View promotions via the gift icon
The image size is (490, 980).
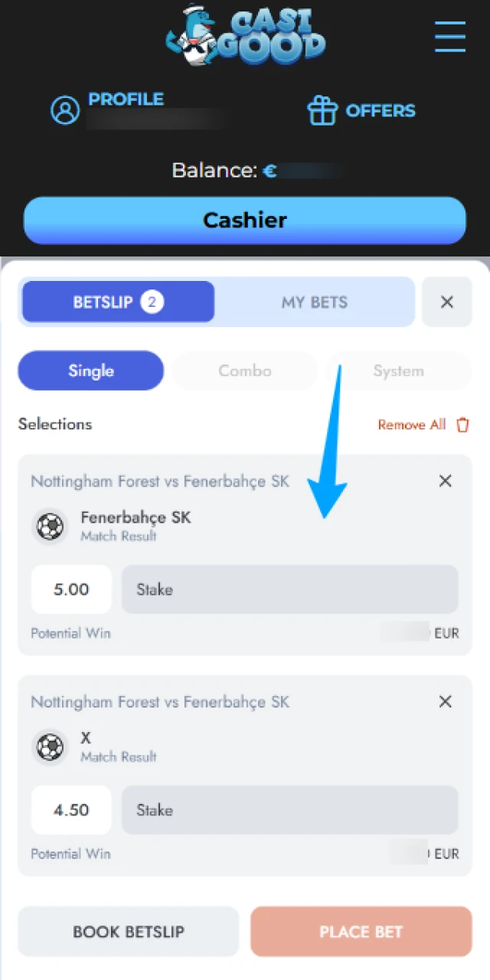pos(323,109)
